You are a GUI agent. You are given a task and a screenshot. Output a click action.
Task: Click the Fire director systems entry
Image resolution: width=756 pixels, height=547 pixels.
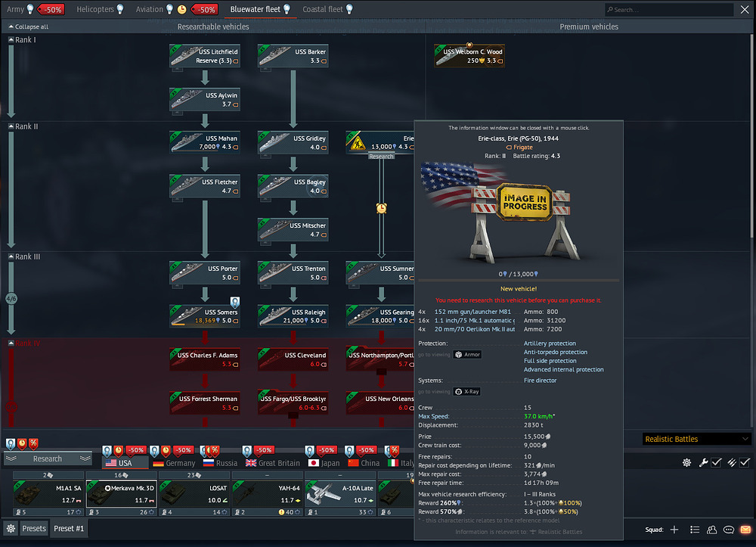tap(540, 381)
